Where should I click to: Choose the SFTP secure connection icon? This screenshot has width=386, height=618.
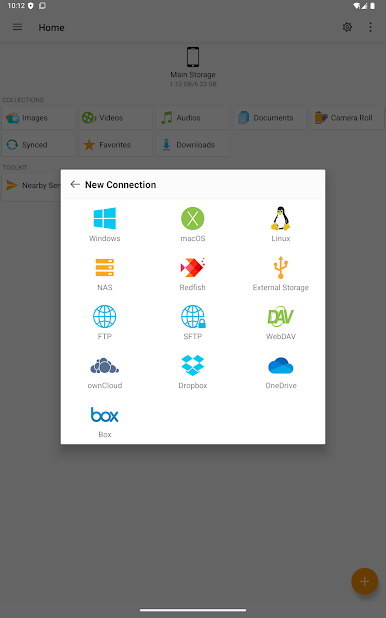click(x=193, y=316)
